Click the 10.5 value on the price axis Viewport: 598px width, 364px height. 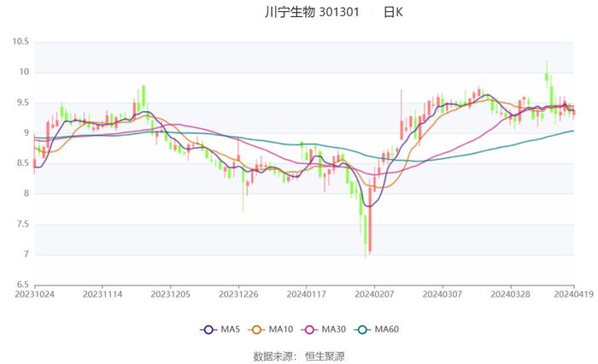pyautogui.click(x=20, y=42)
